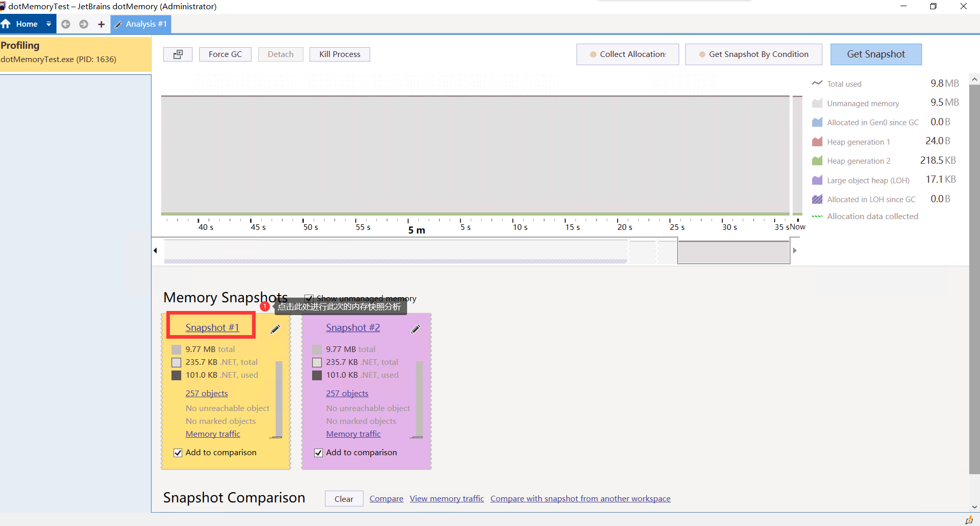Toggle Large object heap (LOH) icon
980x526 pixels.
click(x=817, y=180)
